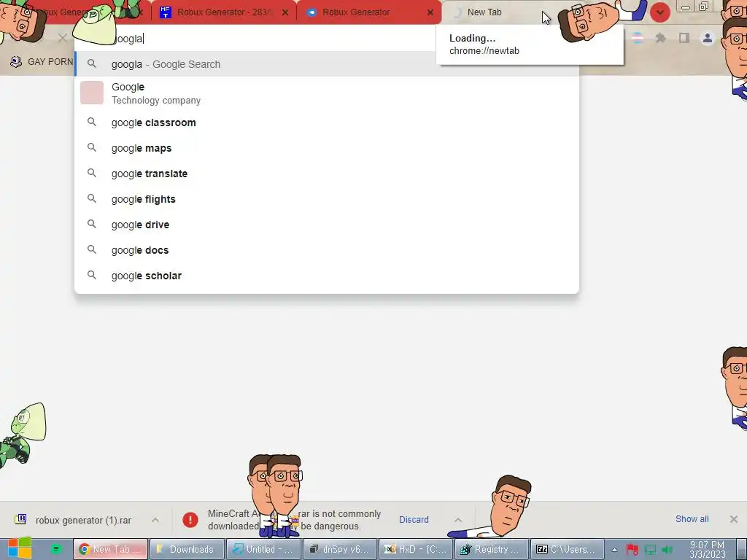Switch to the 7-Zip C:\Users taskbar window
Image resolution: width=747 pixels, height=560 pixels.
click(568, 549)
